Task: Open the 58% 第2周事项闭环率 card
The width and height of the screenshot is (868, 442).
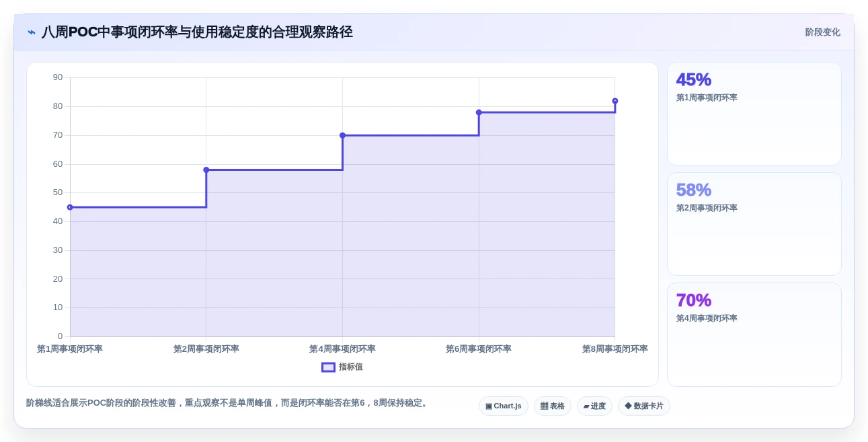Action: tap(754, 224)
